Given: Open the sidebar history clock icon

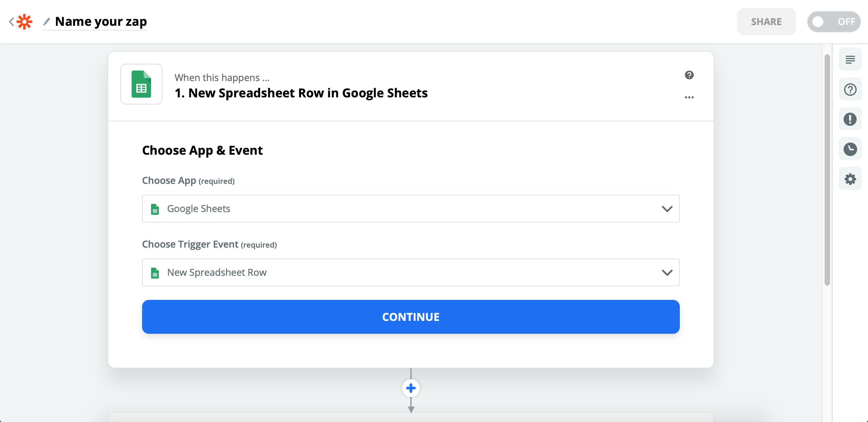Looking at the screenshot, I should pyautogui.click(x=850, y=149).
